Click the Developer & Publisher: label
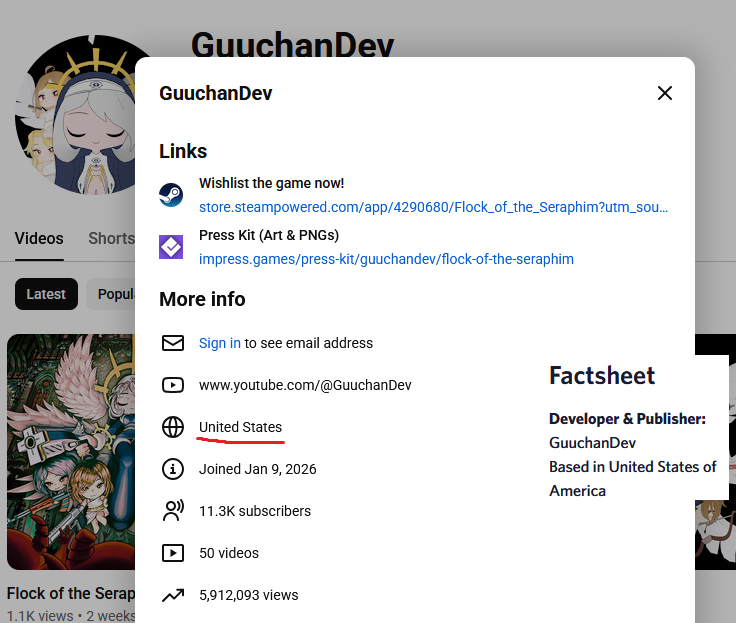 pyautogui.click(x=628, y=419)
